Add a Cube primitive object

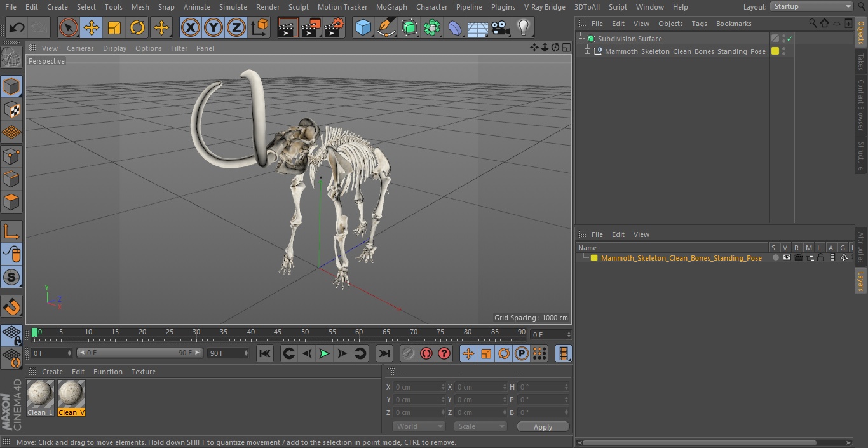click(363, 27)
